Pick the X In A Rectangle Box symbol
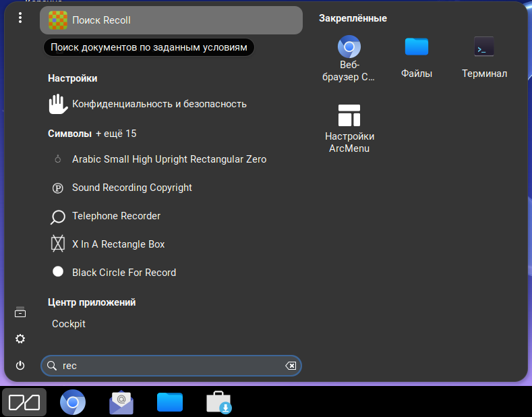Image resolution: width=532 pixels, height=417 pixels. (119, 244)
